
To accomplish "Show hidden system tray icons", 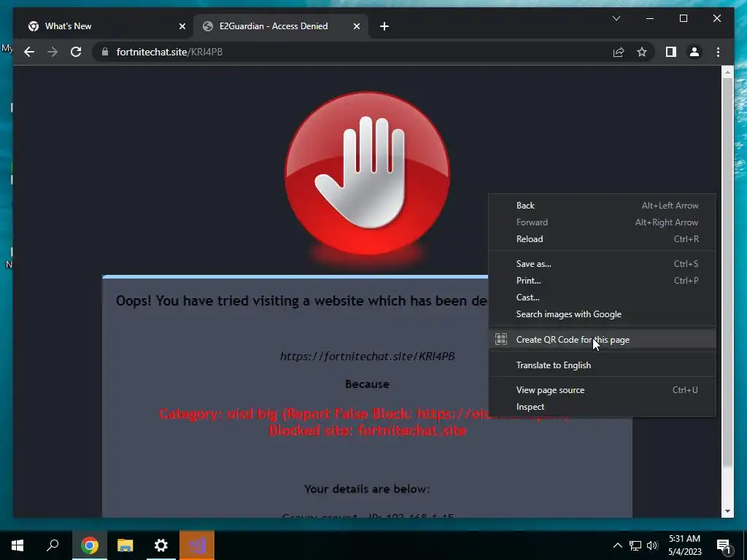I will point(617,545).
